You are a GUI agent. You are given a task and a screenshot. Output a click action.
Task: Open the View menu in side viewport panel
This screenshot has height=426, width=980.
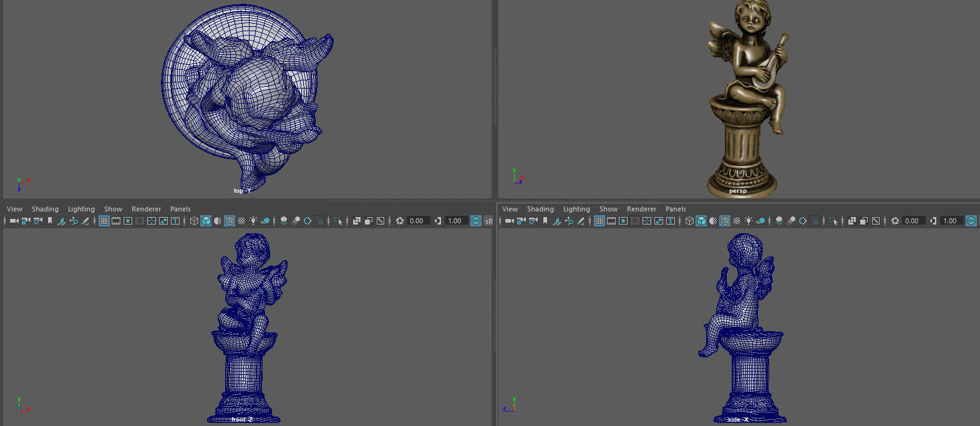[x=510, y=209]
